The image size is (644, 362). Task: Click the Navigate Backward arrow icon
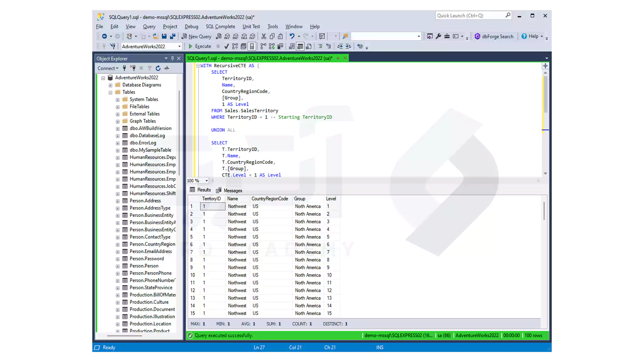pos(104,36)
